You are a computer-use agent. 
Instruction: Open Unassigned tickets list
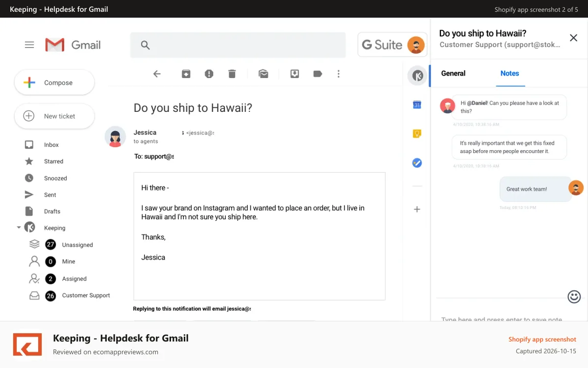(77, 245)
